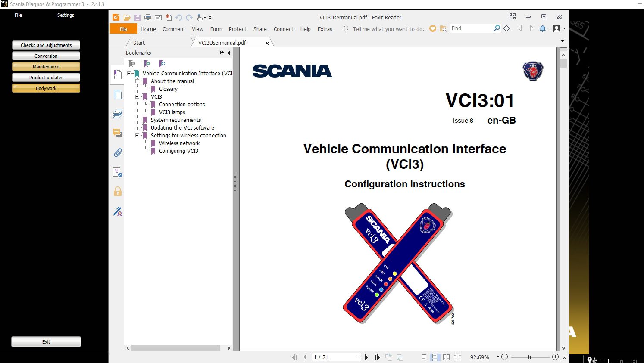The width and height of the screenshot is (644, 363).
Task: Open the Bookmarks panel icon
Action: pyautogui.click(x=117, y=74)
